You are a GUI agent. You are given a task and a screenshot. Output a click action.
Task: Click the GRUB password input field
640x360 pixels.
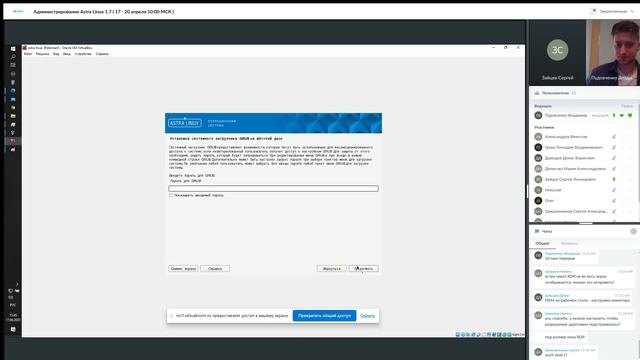pos(273,189)
